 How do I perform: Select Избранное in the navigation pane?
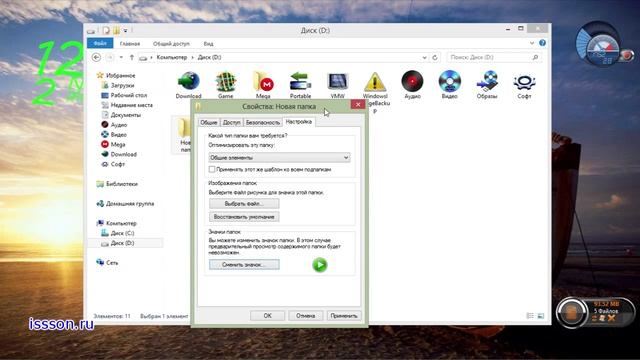click(x=120, y=76)
